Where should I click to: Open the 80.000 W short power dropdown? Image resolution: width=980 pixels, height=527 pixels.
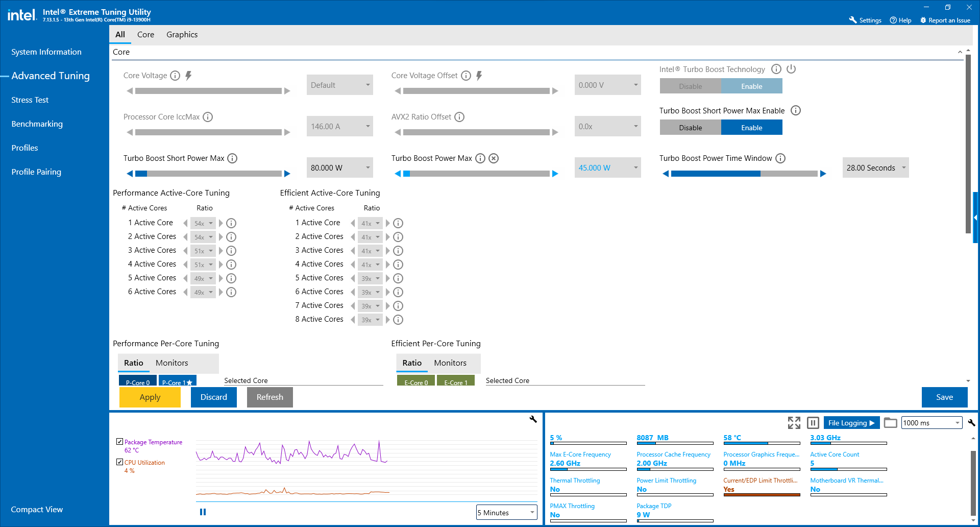(x=340, y=167)
